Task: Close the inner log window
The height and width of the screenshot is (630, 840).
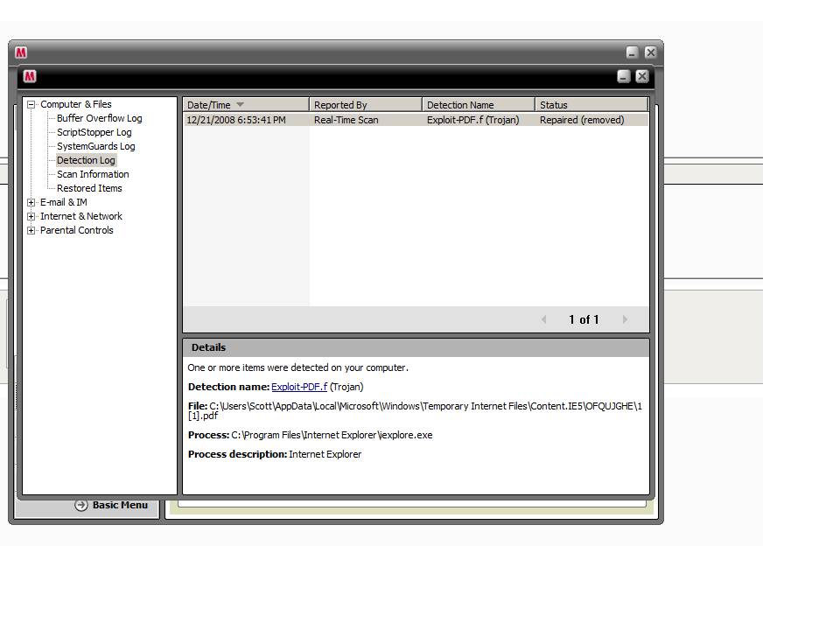Action: [x=641, y=77]
